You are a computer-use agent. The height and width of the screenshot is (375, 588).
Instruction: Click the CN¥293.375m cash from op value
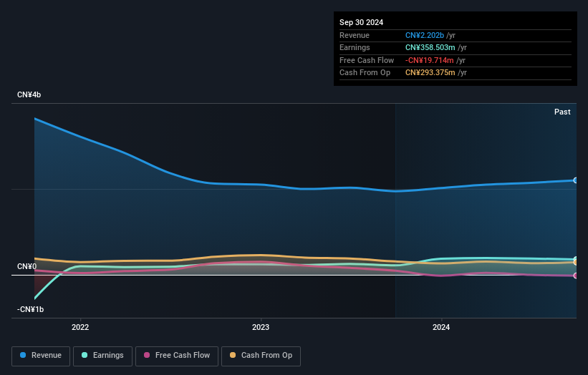(430, 73)
